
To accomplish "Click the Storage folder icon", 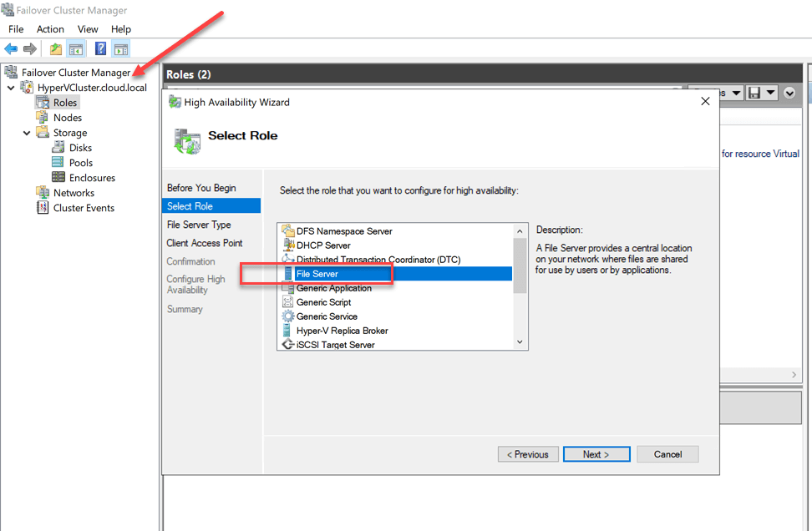I will tap(43, 133).
